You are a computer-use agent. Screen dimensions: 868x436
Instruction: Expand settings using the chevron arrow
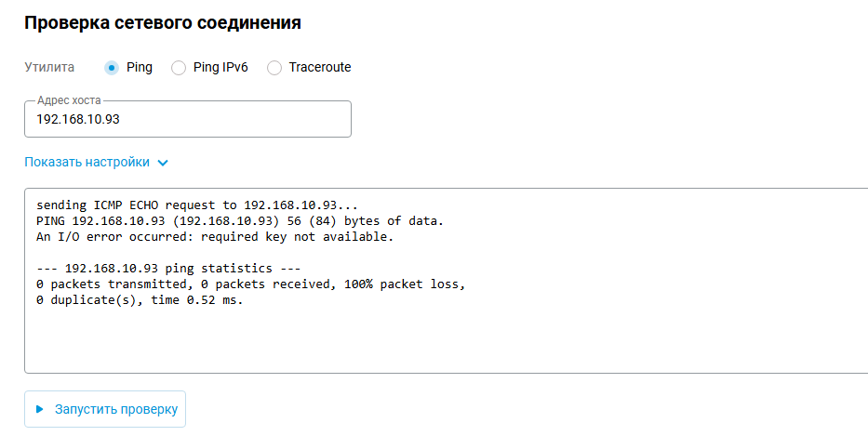pyautogui.click(x=163, y=163)
